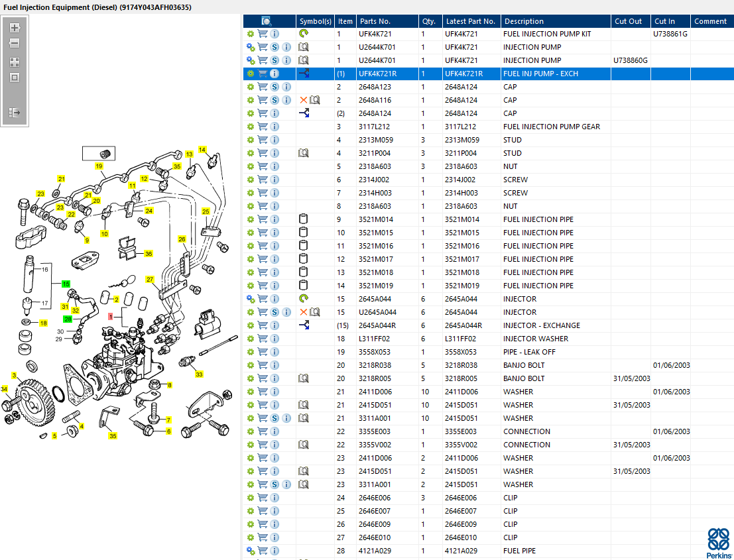The image size is (734, 560).
Task: Click the single-square fit view icon
Action: [x=15, y=78]
